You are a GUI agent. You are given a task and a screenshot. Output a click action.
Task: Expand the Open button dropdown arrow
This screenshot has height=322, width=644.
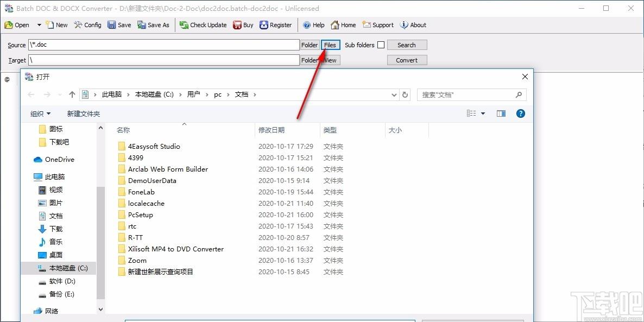point(39,25)
